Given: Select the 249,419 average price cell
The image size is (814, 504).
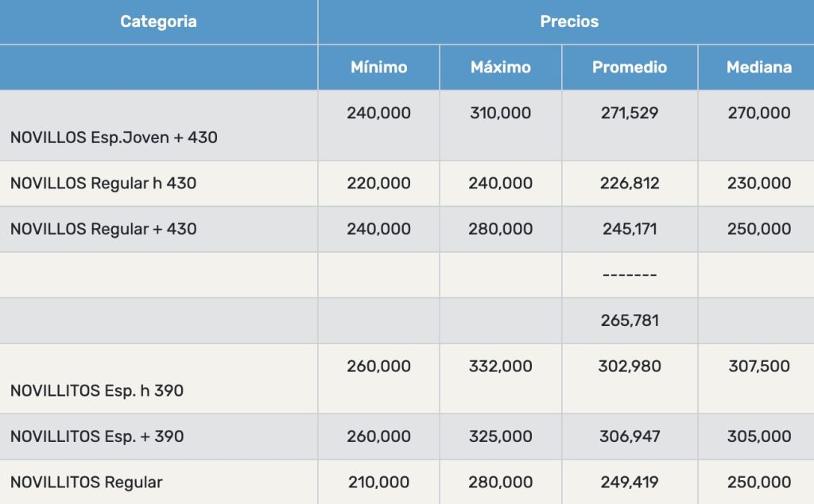Looking at the screenshot, I should [630, 482].
